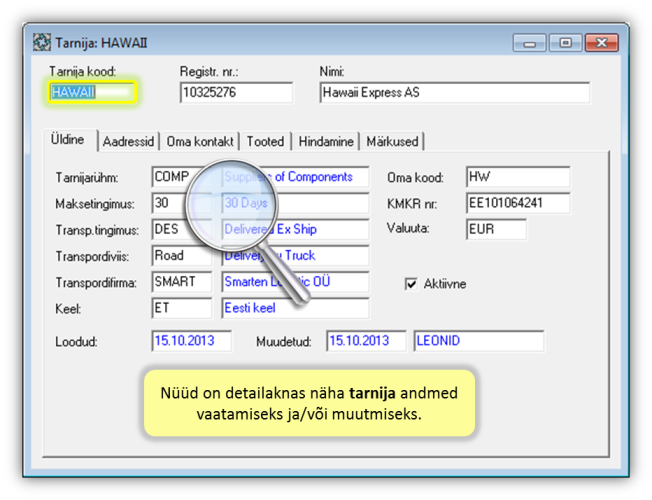Image resolution: width=652 pixels, height=500 pixels.
Task: Edit the Nimi field with Hawaii Express AS
Action: pyautogui.click(x=454, y=93)
